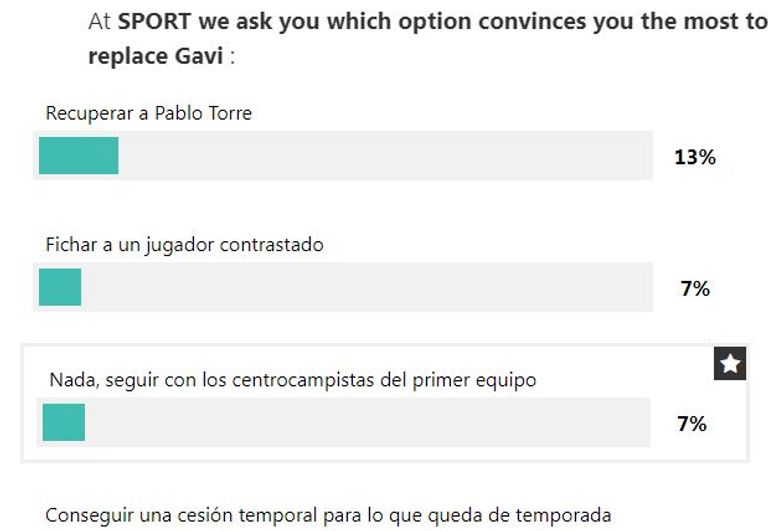Click the word "At" starting the heading
The width and height of the screenshot is (768, 531).
coord(100,22)
